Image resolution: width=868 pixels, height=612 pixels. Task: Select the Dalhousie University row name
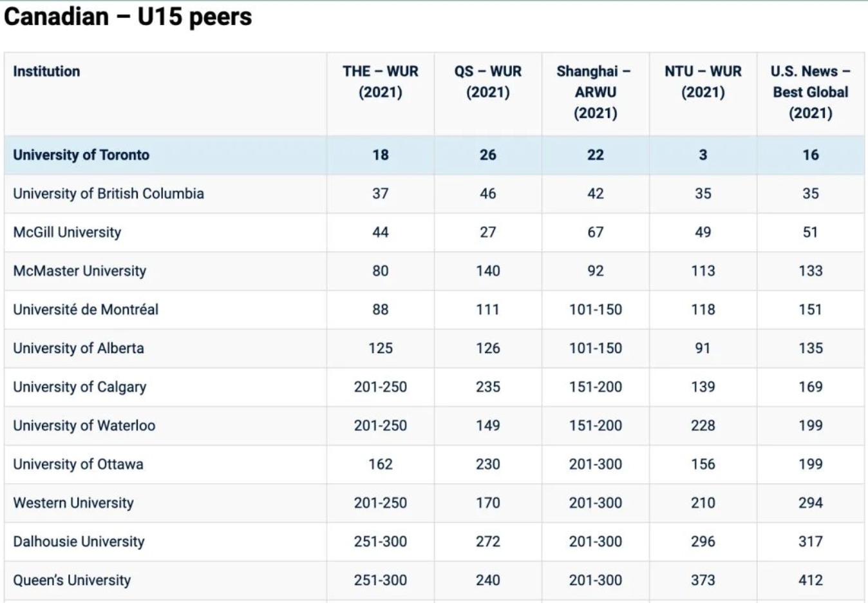click(79, 542)
